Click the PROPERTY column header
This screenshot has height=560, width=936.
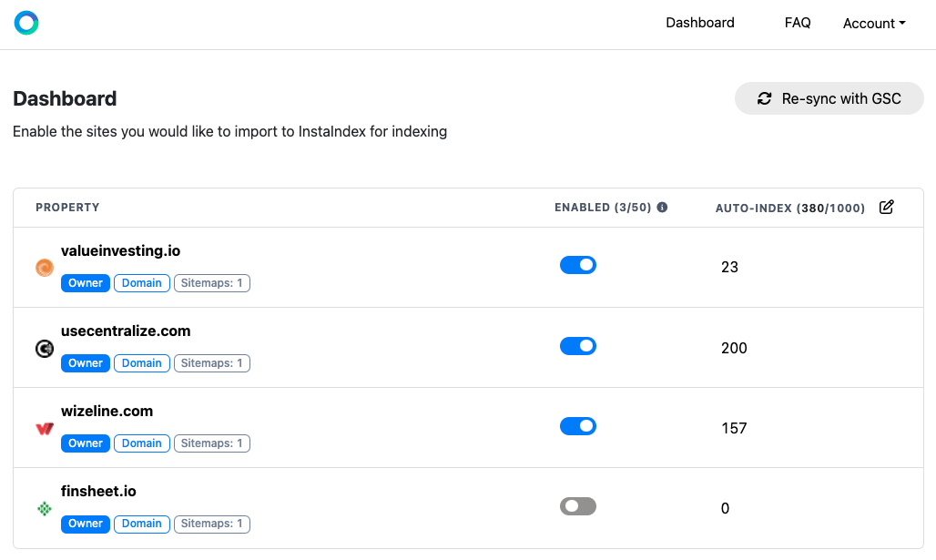pos(67,208)
